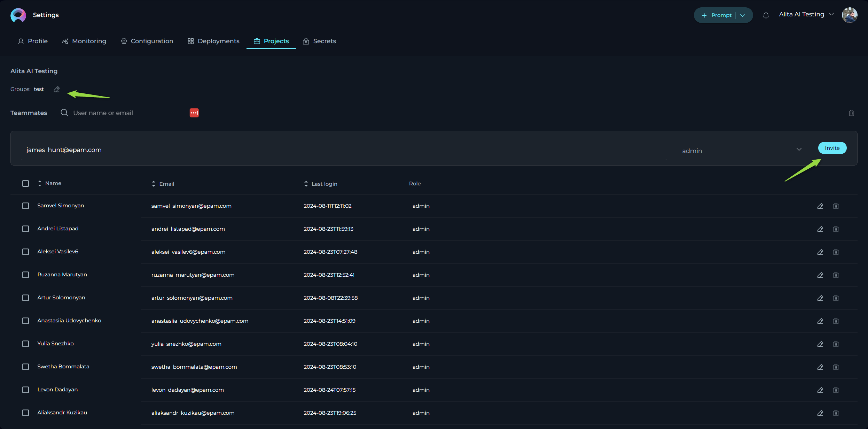Image resolution: width=868 pixels, height=429 pixels.
Task: Click the Invite button for james_hunt
Action: (832, 148)
